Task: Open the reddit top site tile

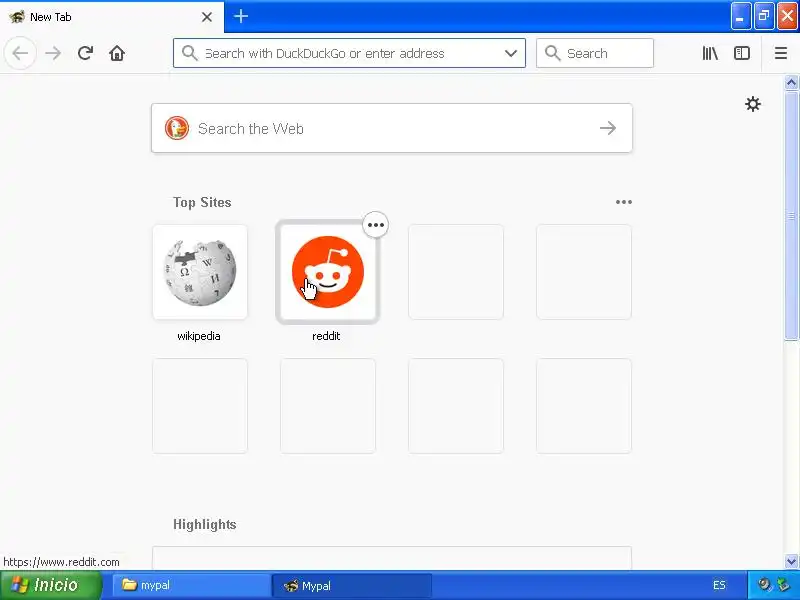Action: coord(328,272)
